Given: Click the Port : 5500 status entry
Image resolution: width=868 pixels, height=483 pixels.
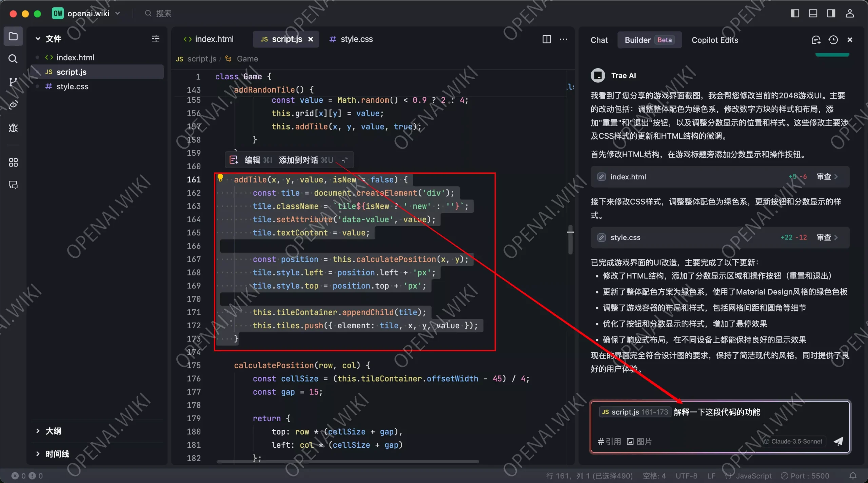Looking at the screenshot, I should coord(805,476).
